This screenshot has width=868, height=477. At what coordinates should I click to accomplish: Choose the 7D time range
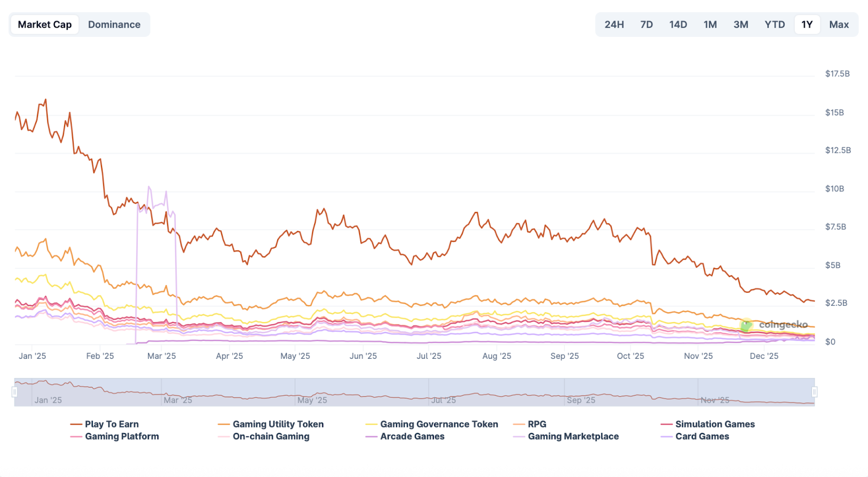pos(646,24)
